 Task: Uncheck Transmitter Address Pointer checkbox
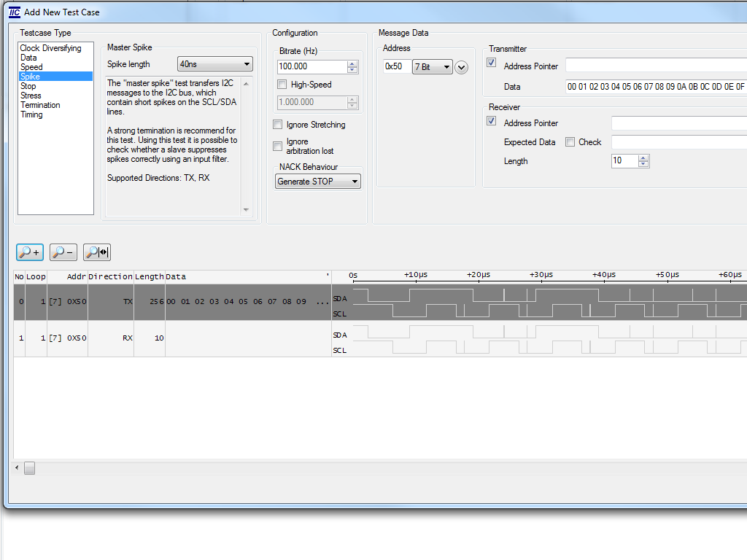[x=492, y=63]
